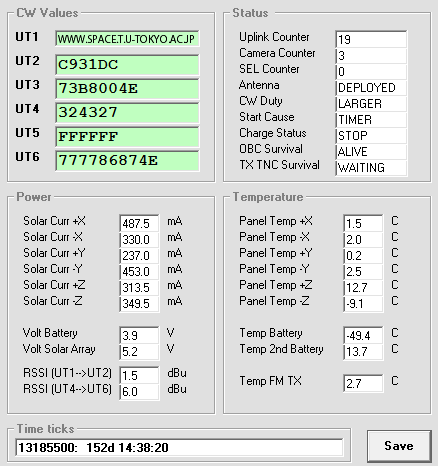This screenshot has height=466, width=438.
Task: Click the Charge Status STOP field
Action: point(371,136)
